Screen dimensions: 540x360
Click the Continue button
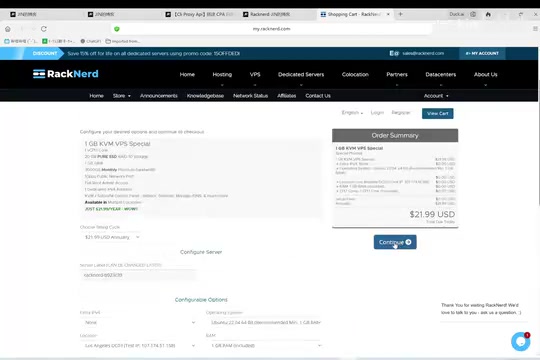(395, 242)
